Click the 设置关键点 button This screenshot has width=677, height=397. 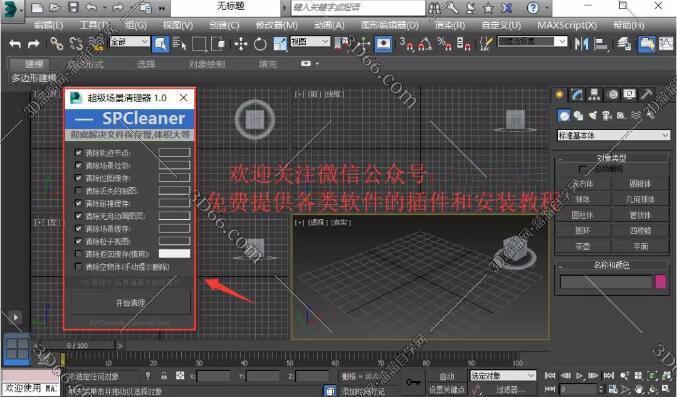coord(447,389)
